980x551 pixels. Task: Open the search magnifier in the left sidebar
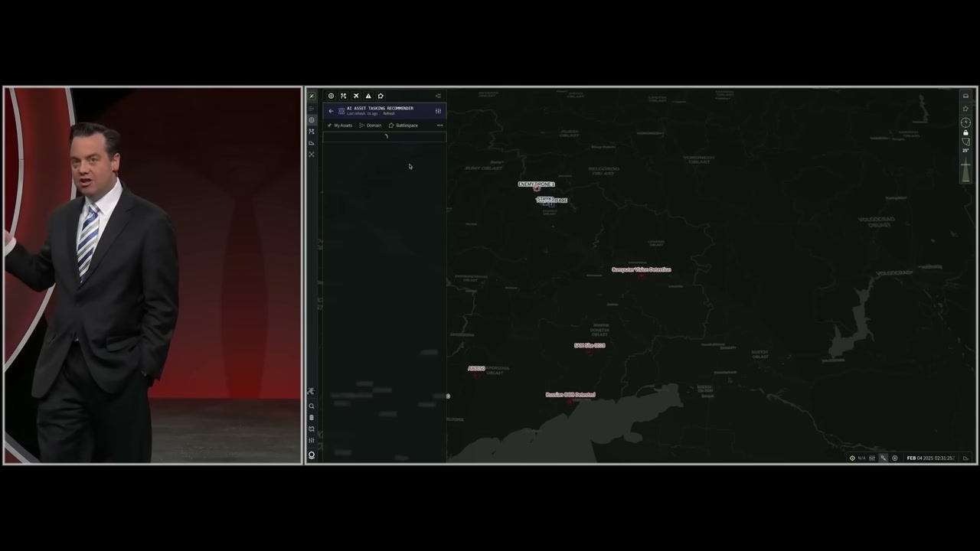pyautogui.click(x=311, y=406)
